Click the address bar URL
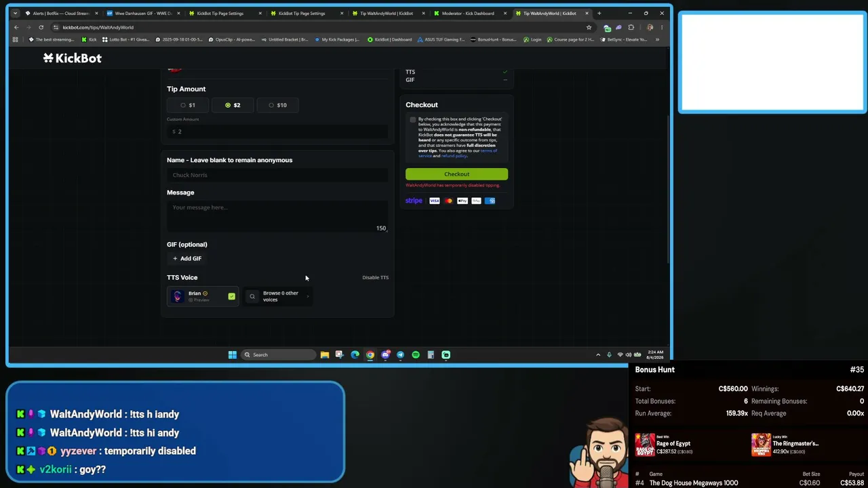This screenshot has width=868, height=488. tap(98, 27)
